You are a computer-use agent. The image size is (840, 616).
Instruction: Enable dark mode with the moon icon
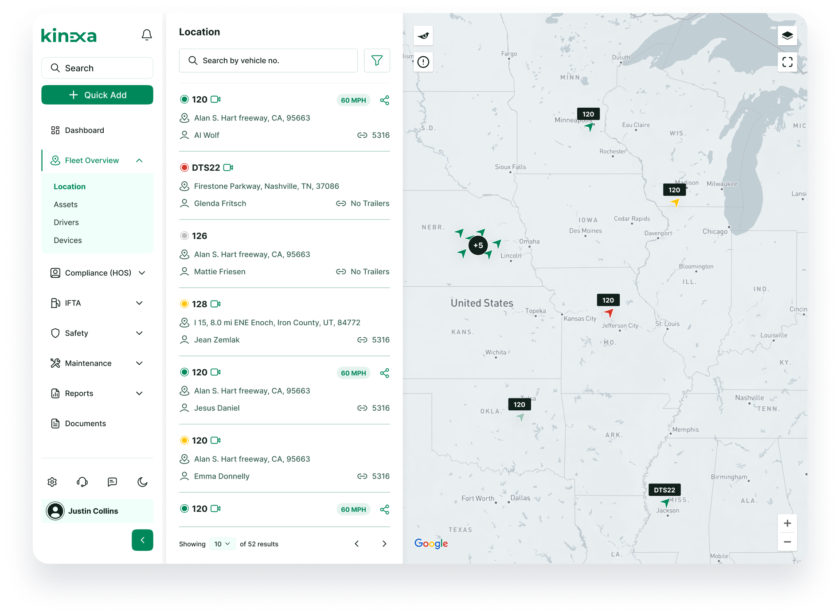click(142, 482)
